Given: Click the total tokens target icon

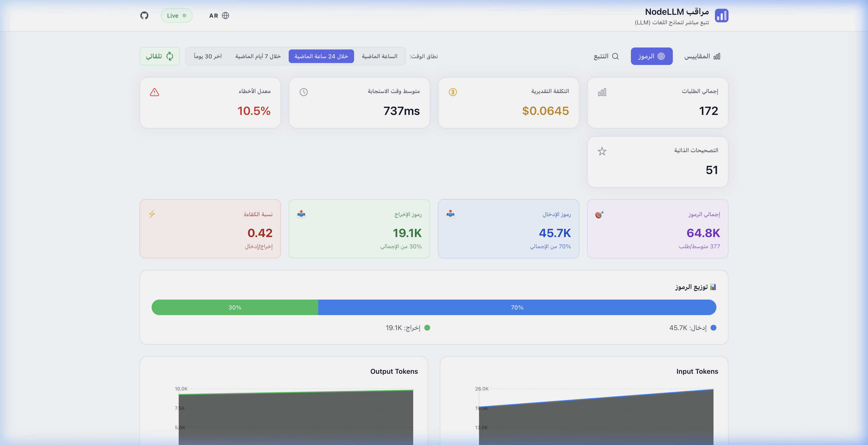Looking at the screenshot, I should [599, 215].
